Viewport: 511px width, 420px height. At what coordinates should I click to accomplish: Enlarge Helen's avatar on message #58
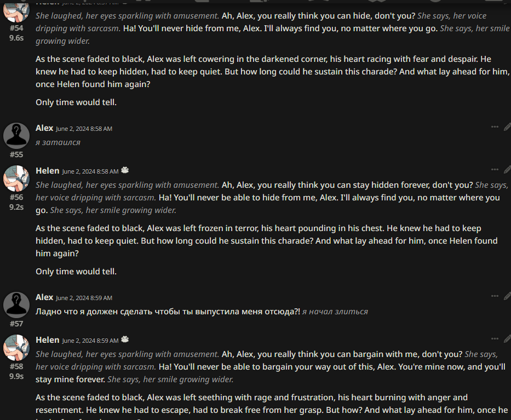click(x=16, y=348)
